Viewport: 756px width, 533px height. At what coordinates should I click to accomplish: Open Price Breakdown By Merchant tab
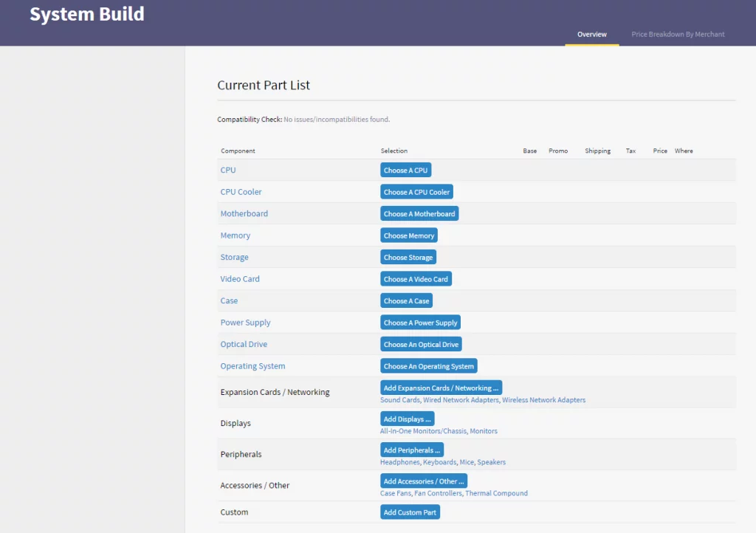tap(678, 34)
